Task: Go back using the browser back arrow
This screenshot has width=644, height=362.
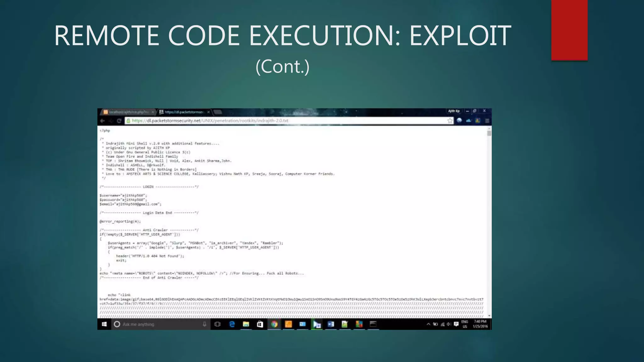Action: [x=102, y=121]
